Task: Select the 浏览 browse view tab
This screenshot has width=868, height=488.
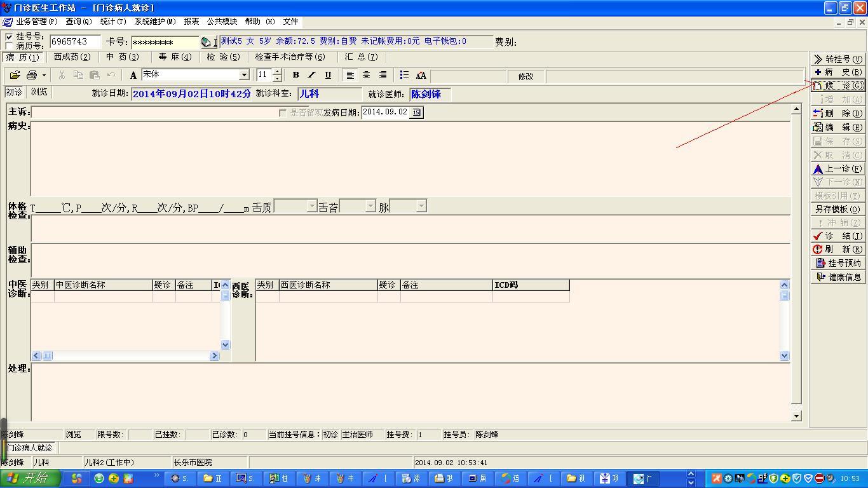Action: pyautogui.click(x=39, y=92)
